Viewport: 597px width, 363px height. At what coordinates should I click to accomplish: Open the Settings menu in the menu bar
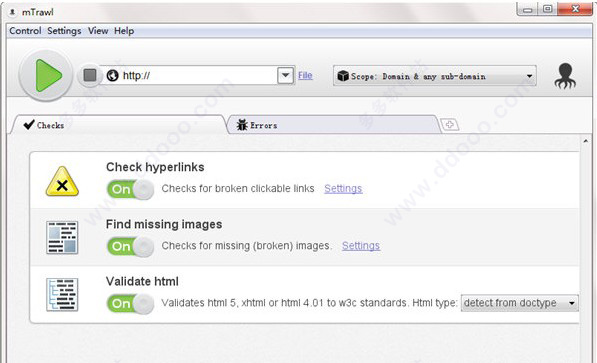[x=64, y=31]
